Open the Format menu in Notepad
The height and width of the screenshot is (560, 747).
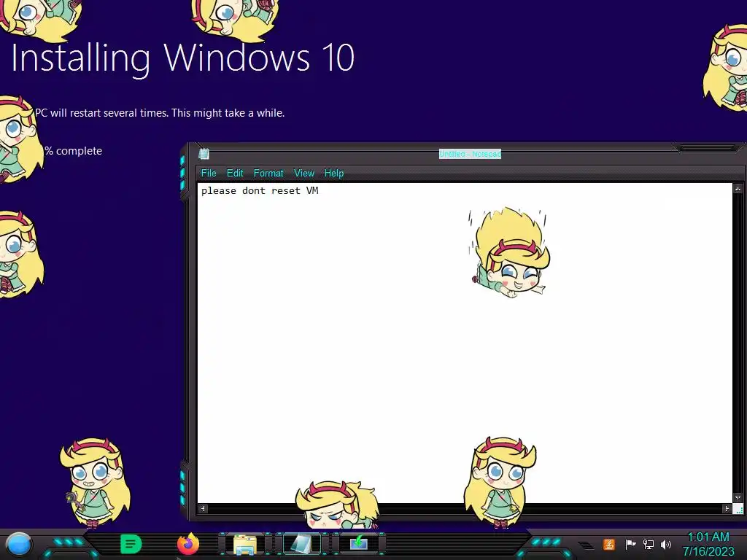[x=268, y=174]
